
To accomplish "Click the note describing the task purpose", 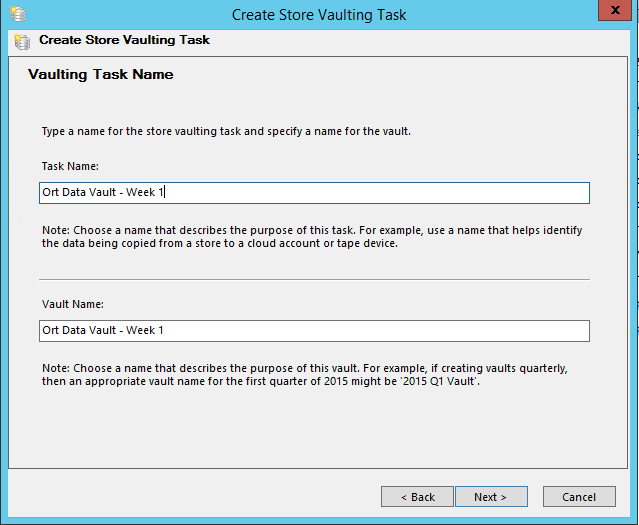I will [312, 237].
